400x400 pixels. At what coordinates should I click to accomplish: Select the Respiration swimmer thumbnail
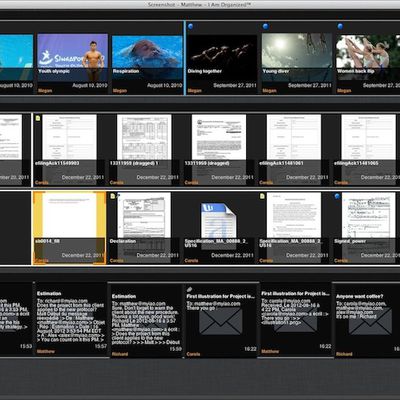(147, 57)
